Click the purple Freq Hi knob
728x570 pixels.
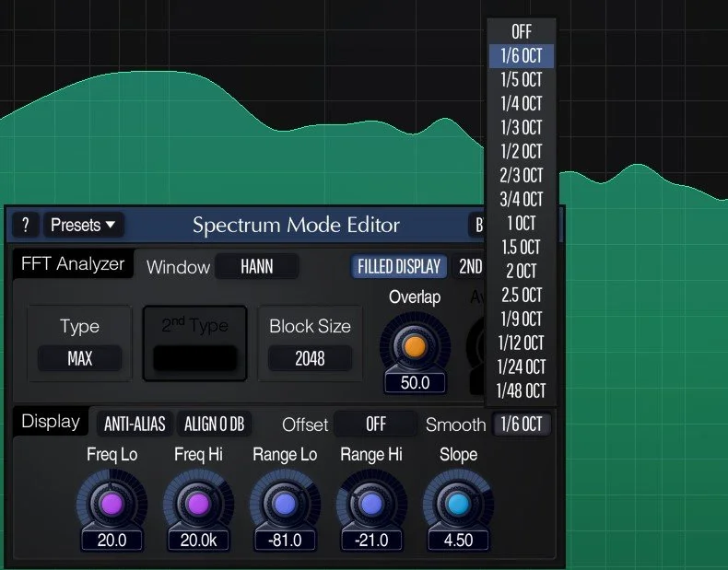198,504
